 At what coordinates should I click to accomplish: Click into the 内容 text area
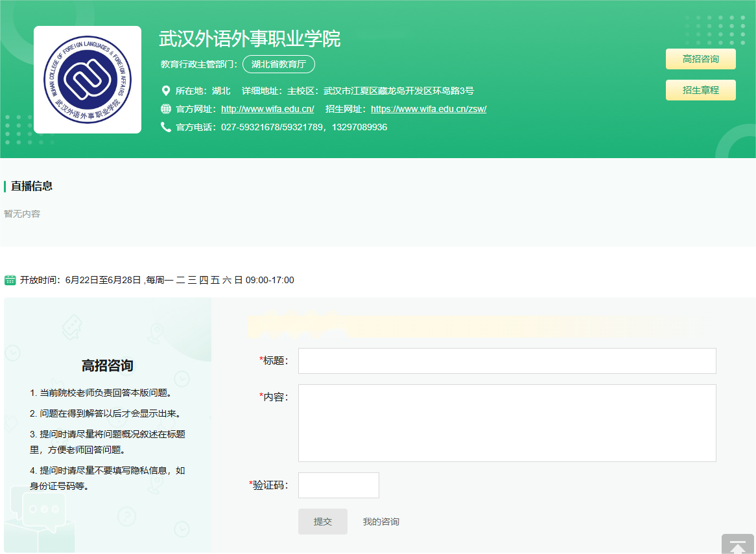506,422
